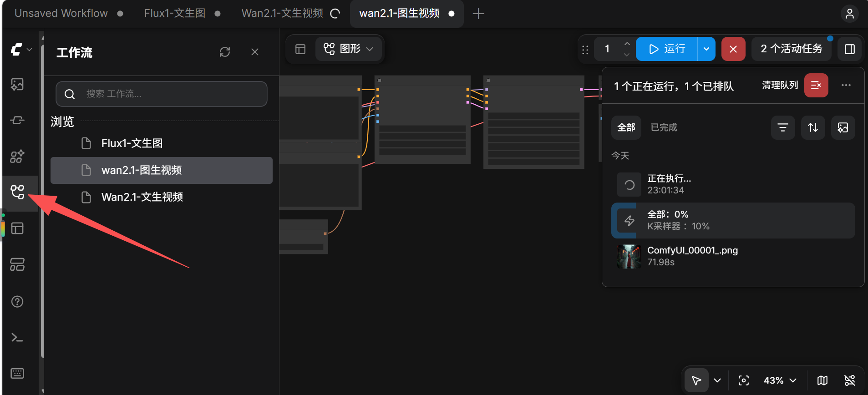Decrease the batch count stepper
Image resolution: width=868 pixels, height=395 pixels.
pos(627,55)
